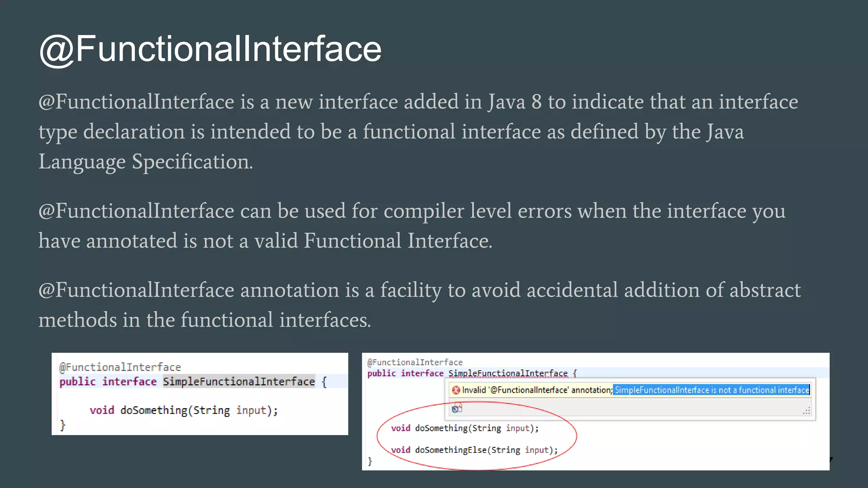
Task: Click 'Invalid @FunctionalInterface annotation' error message
Action: click(537, 390)
